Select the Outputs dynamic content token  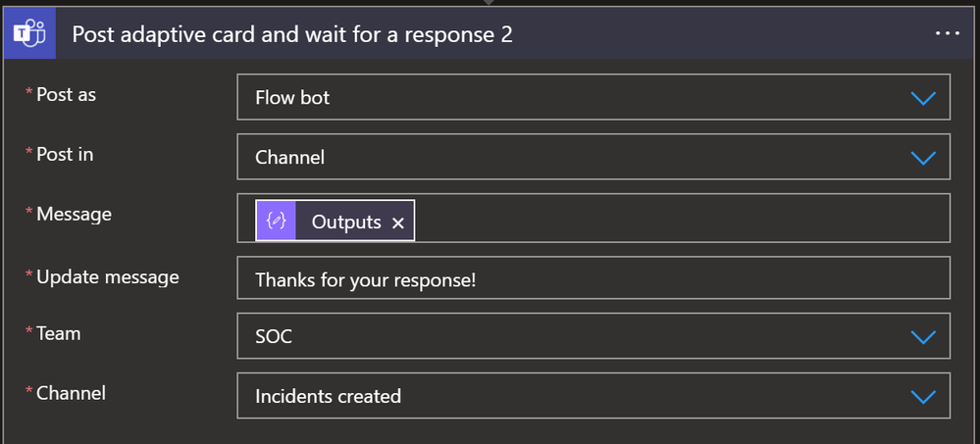click(x=335, y=221)
